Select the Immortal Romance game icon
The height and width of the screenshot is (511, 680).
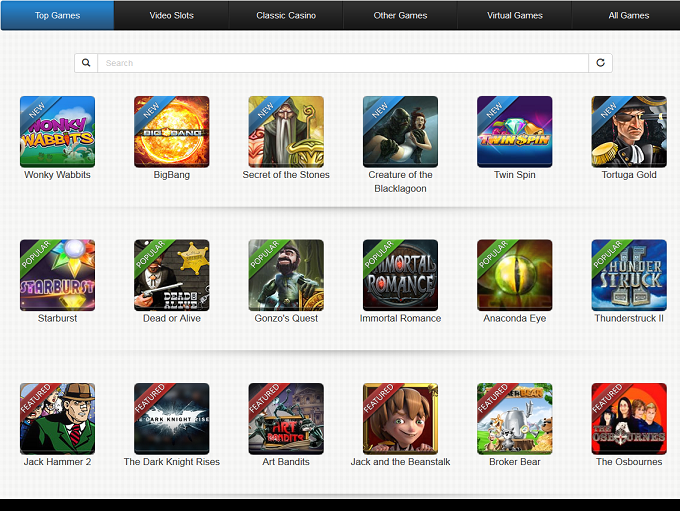pos(400,275)
